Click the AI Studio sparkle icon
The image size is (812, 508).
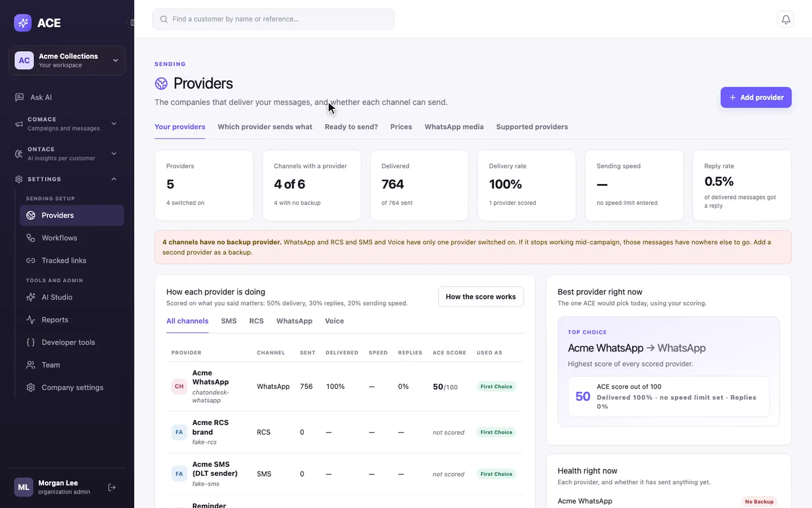click(31, 297)
